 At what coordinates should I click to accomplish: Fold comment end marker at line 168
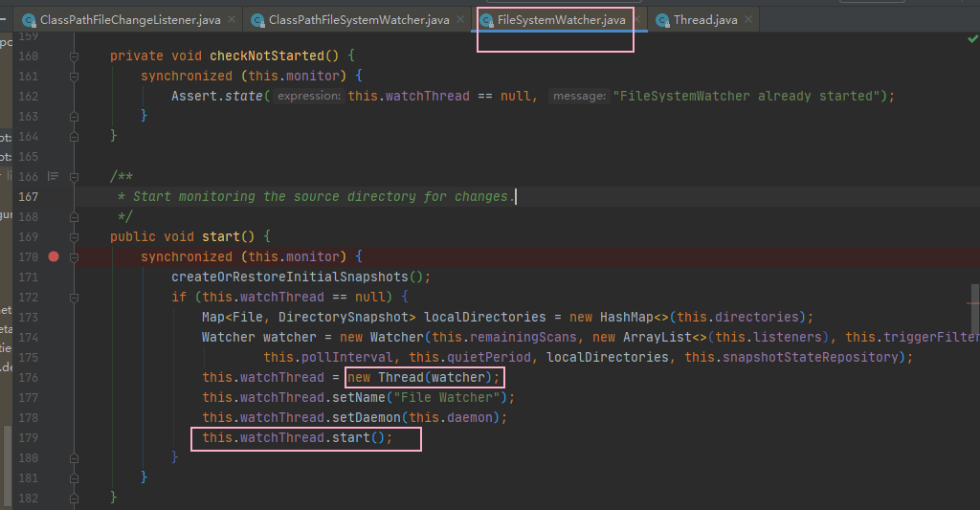tap(75, 217)
